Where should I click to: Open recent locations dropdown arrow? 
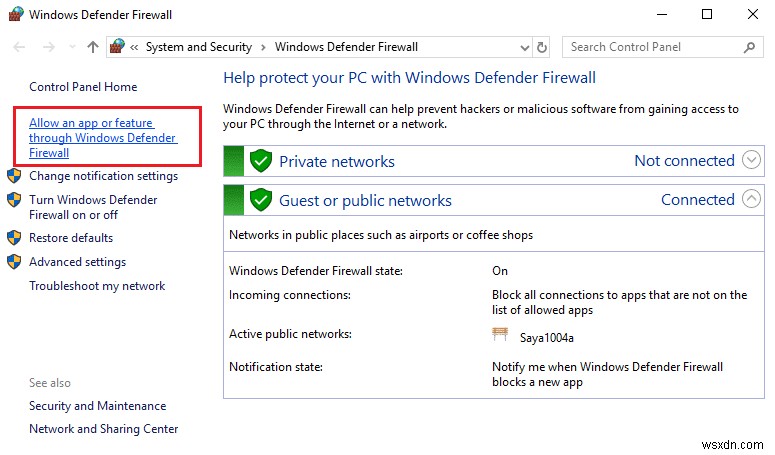pos(72,47)
